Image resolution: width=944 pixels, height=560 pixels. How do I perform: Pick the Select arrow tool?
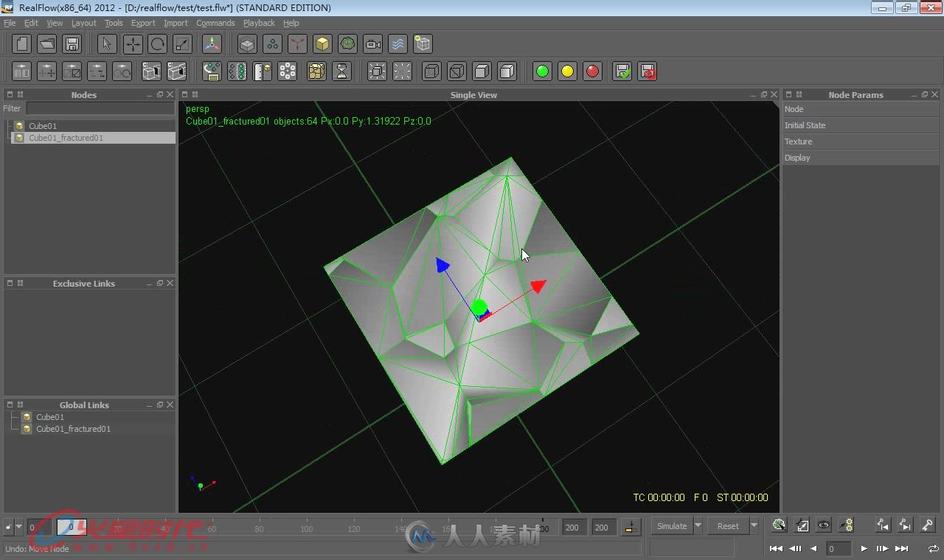(x=107, y=43)
